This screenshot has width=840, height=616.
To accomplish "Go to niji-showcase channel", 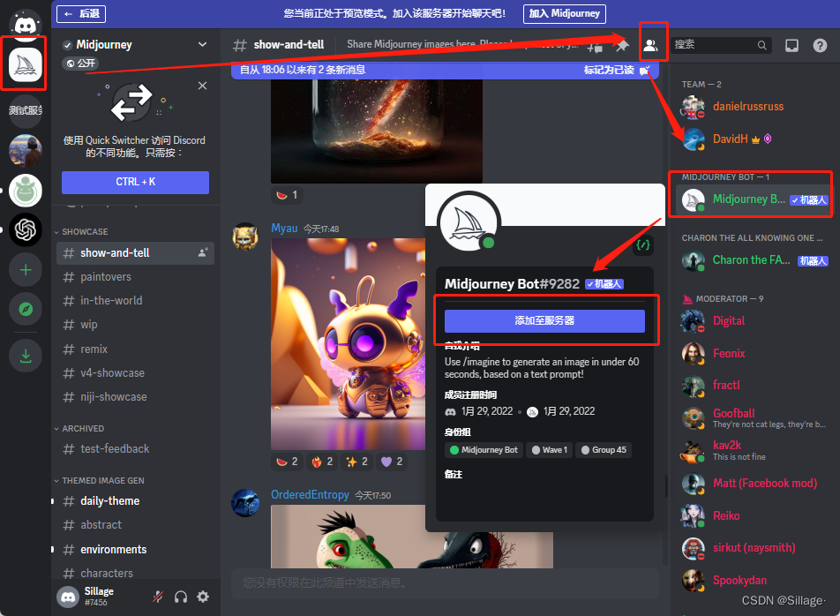I will [x=135, y=397].
